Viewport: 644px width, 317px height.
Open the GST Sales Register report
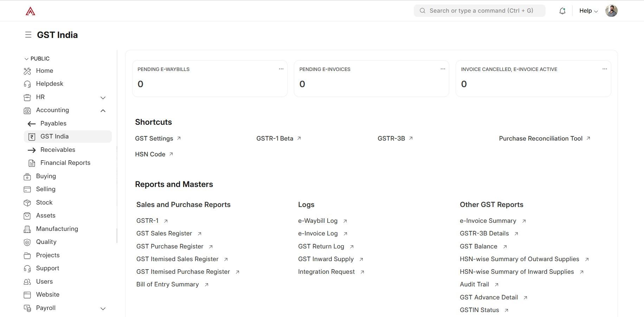click(169, 233)
